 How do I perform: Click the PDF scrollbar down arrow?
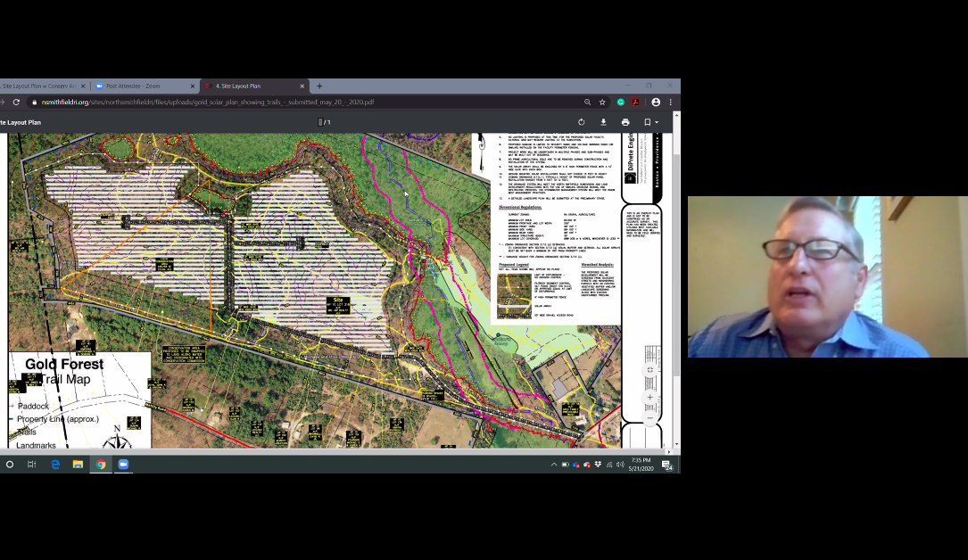[x=676, y=444]
